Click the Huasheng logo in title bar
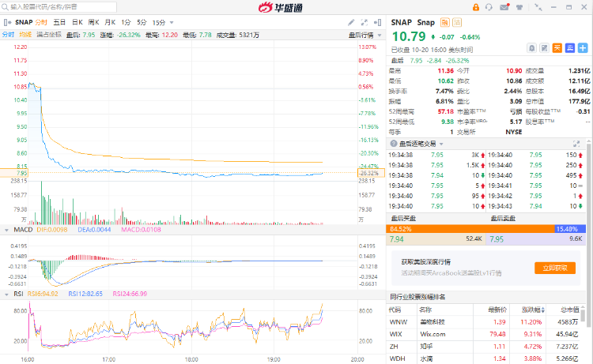The height and width of the screenshot is (364, 593). pyautogui.click(x=280, y=7)
